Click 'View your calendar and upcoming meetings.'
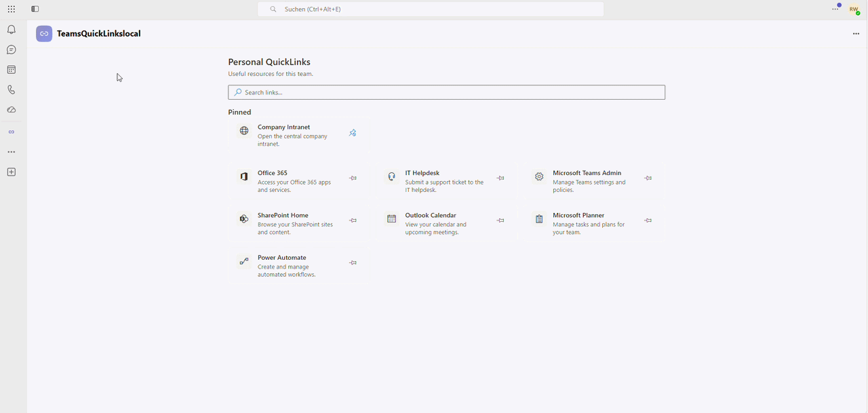 436,229
